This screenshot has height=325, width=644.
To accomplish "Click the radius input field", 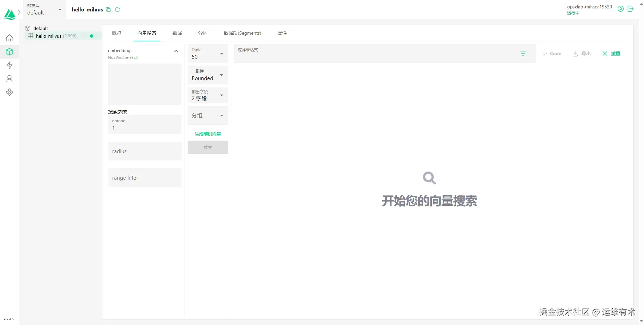I will [x=144, y=151].
